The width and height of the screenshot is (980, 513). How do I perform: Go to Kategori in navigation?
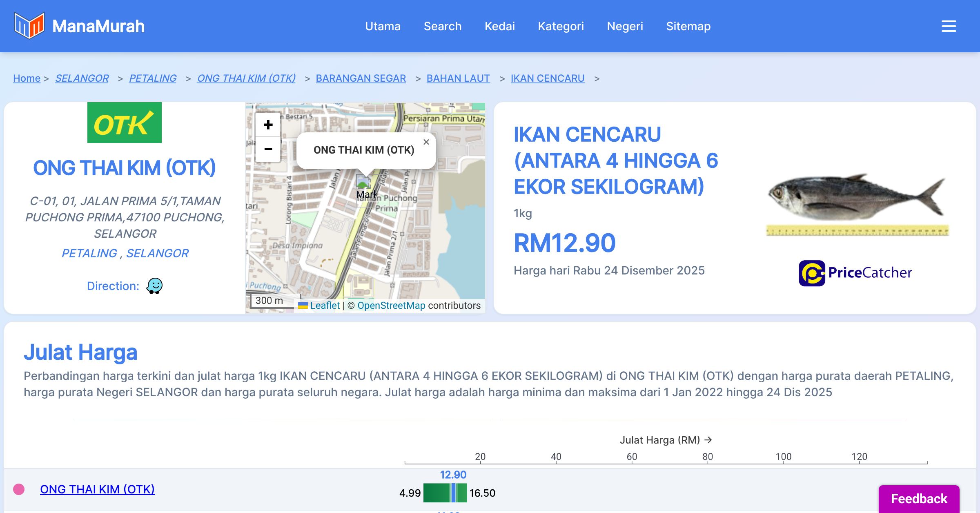(561, 26)
